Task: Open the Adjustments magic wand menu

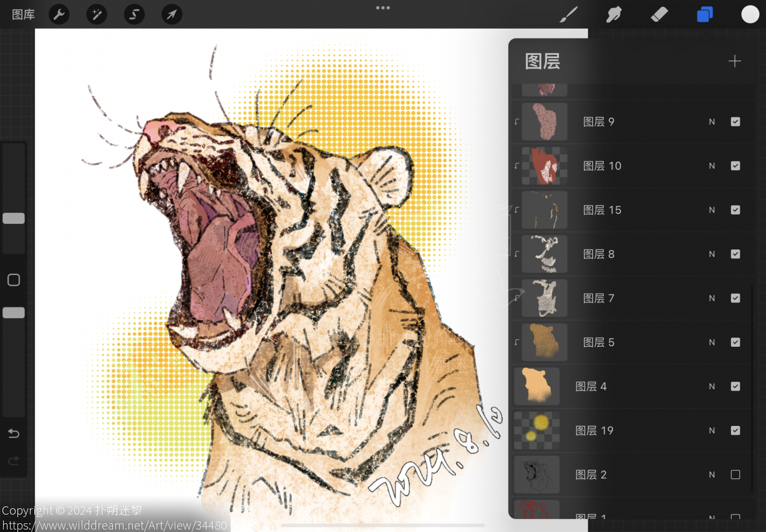Action: click(97, 14)
